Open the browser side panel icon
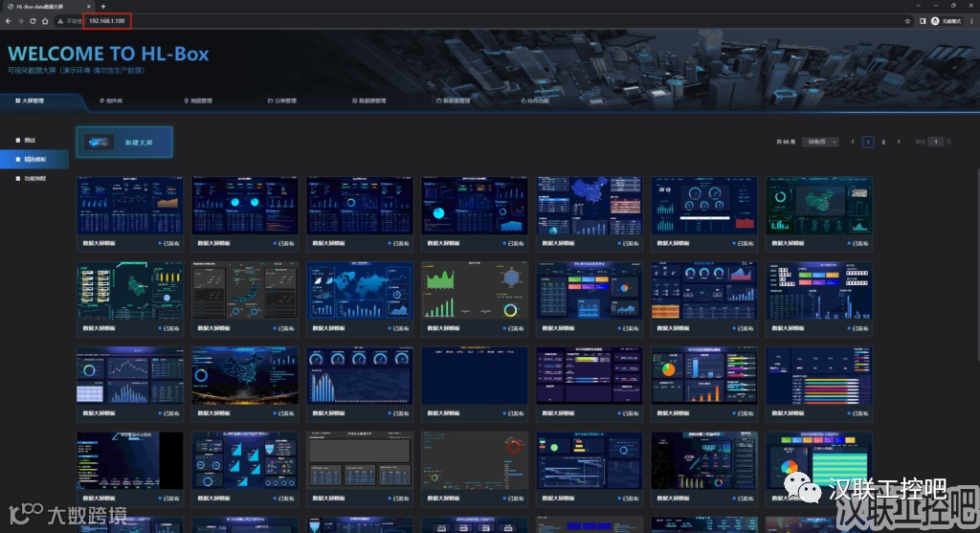 click(923, 21)
